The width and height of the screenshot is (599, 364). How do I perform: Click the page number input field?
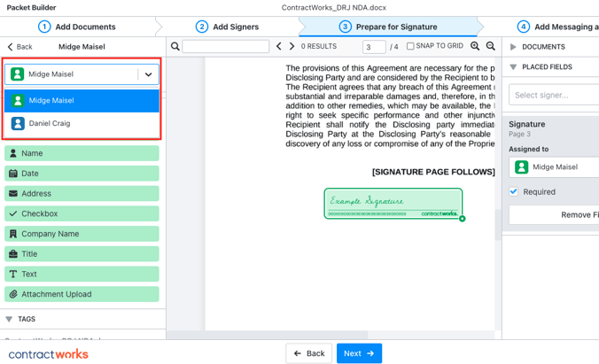373,47
